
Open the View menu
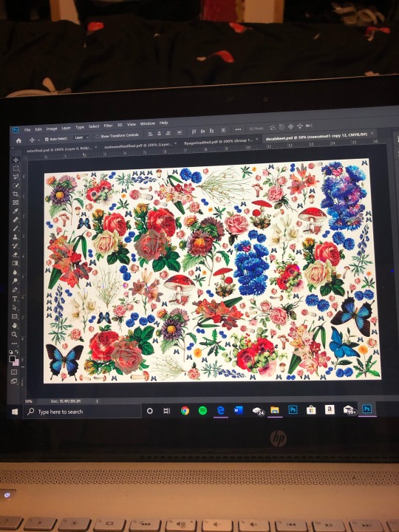coord(132,125)
